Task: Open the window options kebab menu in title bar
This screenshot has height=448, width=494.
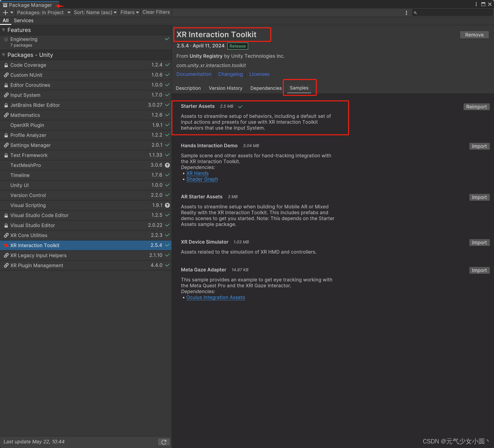Action: pos(476,4)
